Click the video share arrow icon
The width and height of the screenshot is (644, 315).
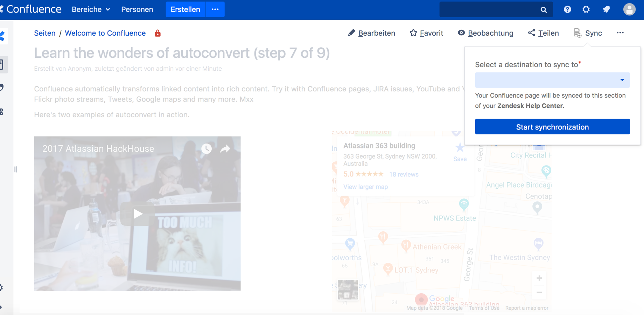click(225, 149)
